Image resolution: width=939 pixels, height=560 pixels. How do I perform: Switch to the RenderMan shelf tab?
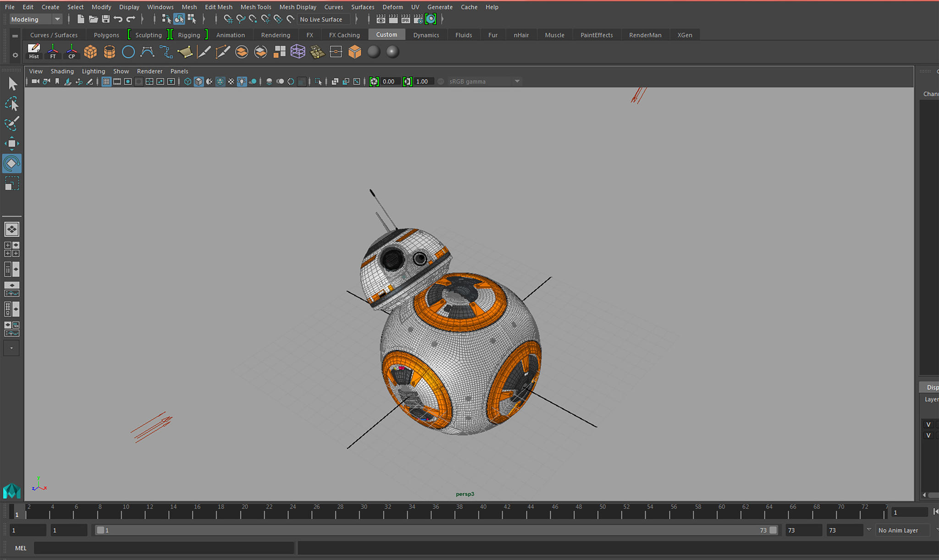[645, 35]
